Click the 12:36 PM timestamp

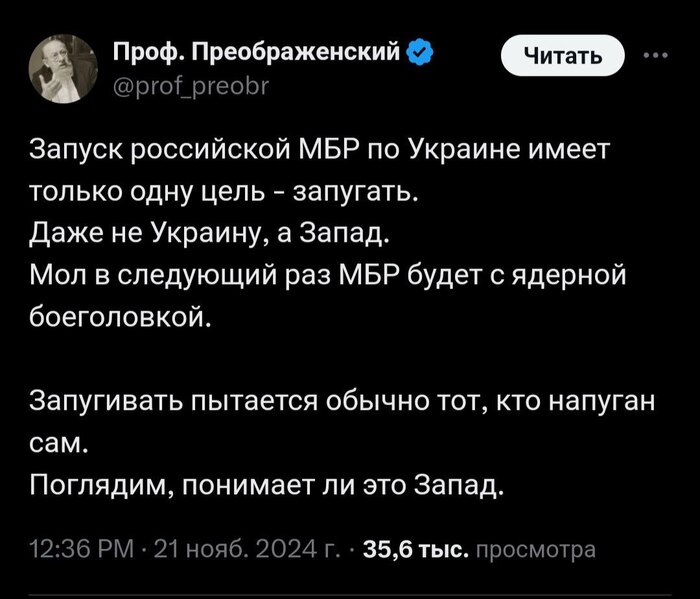pos(77,548)
